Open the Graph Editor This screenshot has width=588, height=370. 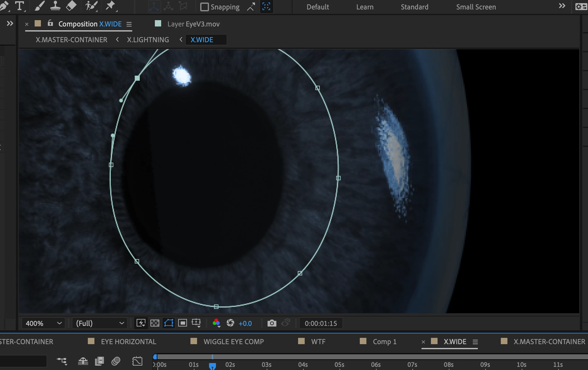tap(137, 361)
